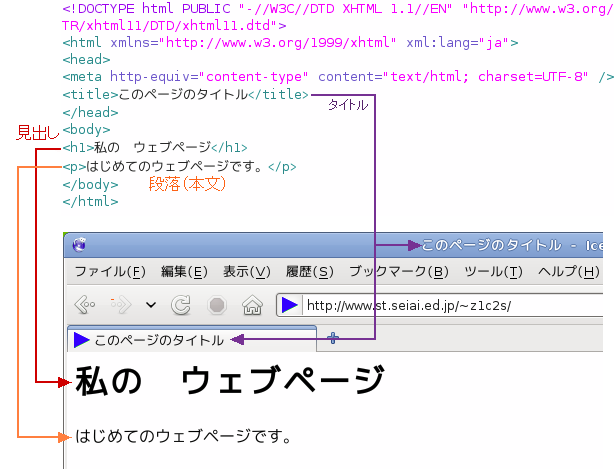Click the 私の ウェブページ heading
This screenshot has height=469, width=614.
tap(229, 381)
